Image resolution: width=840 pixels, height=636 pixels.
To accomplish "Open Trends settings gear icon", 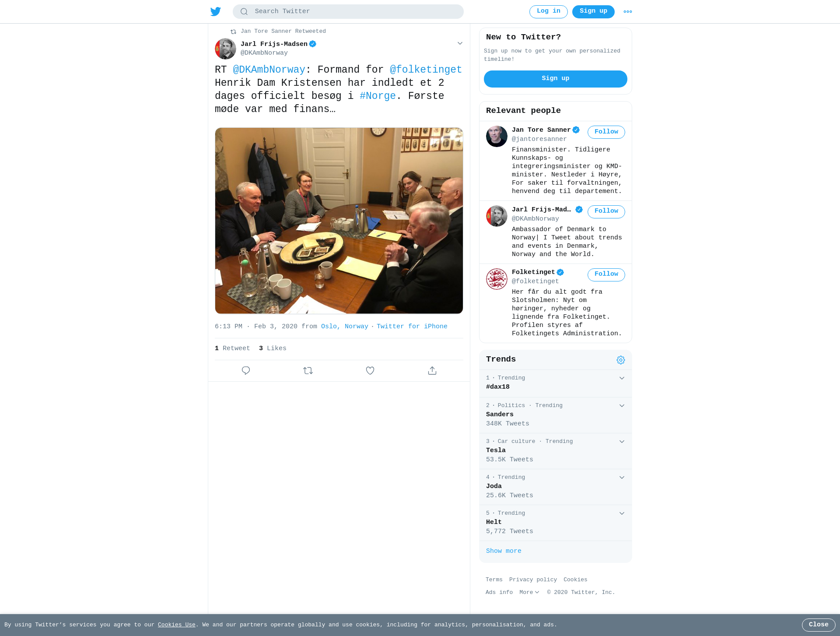I will tap(621, 360).
